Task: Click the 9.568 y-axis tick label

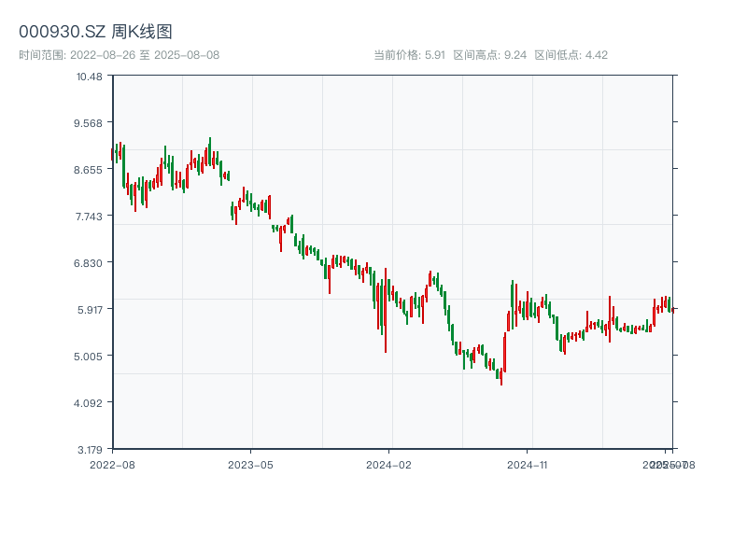Action: 90,122
